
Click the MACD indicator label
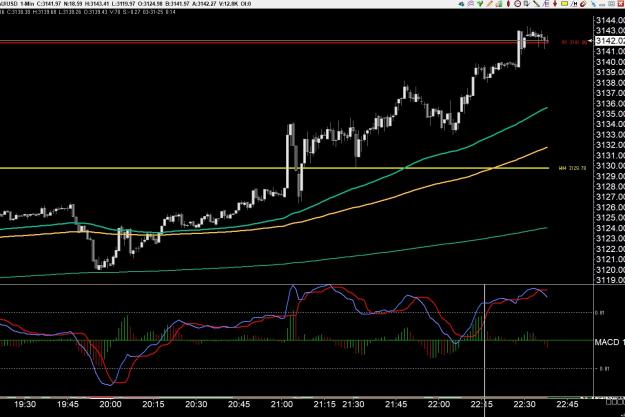coord(609,342)
